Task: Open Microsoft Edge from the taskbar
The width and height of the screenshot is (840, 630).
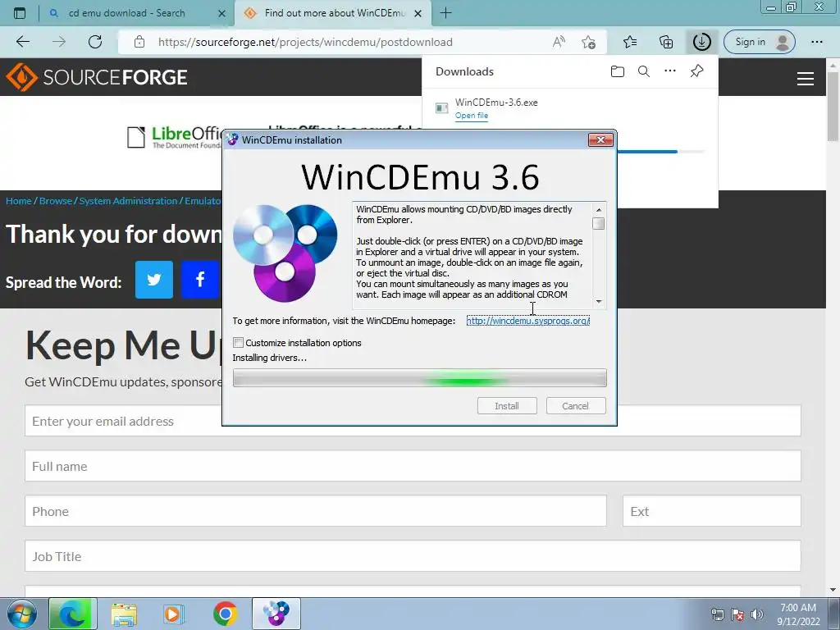Action: coord(73,614)
